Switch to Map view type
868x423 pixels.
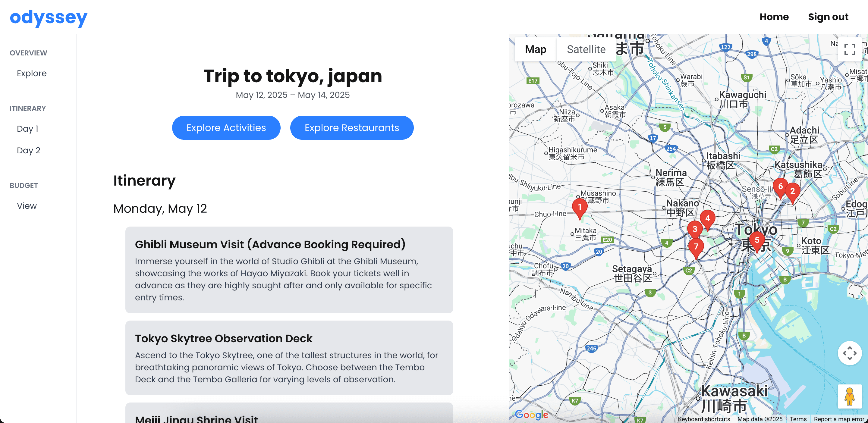tap(536, 49)
